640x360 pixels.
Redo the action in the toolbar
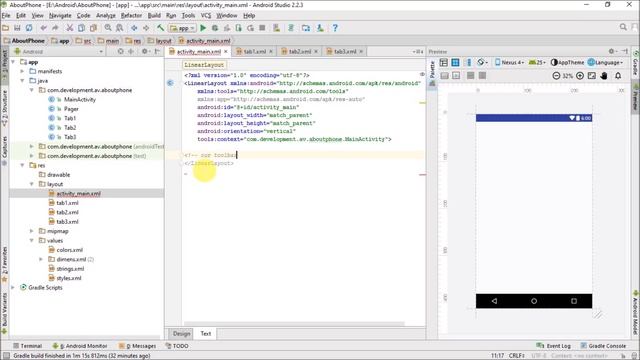click(x=55, y=28)
